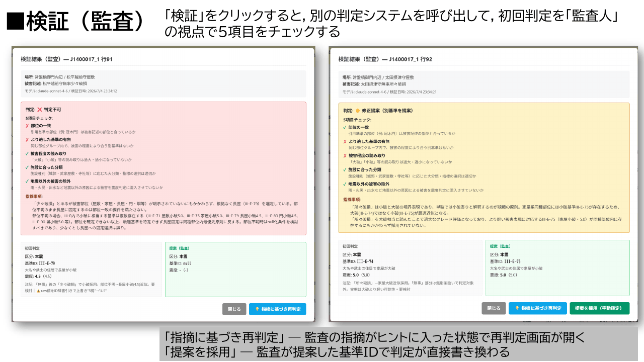Click the check mark for 地震以外の被害の除外 in row 91 dialog

pos(27,181)
